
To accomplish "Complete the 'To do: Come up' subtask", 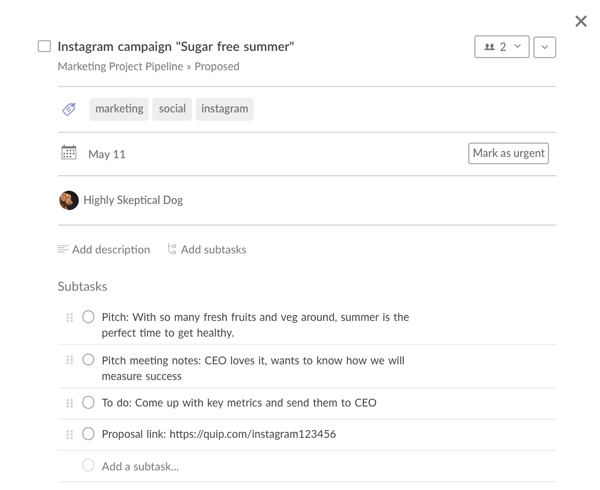I will pos(88,403).
